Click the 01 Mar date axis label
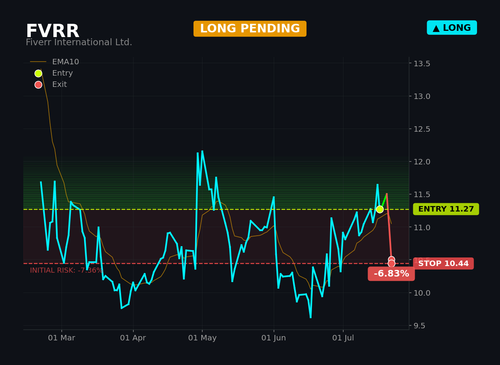The width and height of the screenshot is (500, 365). coord(61,338)
